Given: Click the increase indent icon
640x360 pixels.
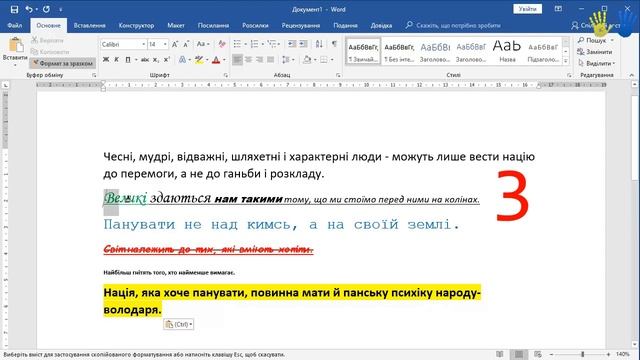Looking at the screenshot, I should click(x=303, y=44).
